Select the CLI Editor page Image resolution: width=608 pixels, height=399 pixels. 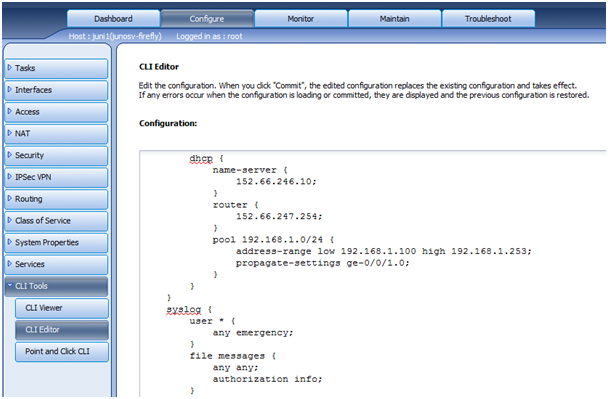click(x=62, y=330)
